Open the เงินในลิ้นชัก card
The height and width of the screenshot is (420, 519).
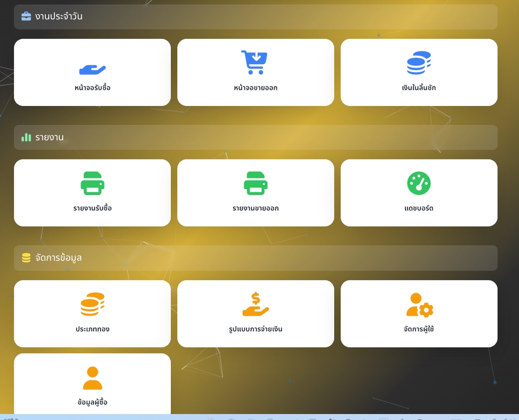[x=418, y=72]
